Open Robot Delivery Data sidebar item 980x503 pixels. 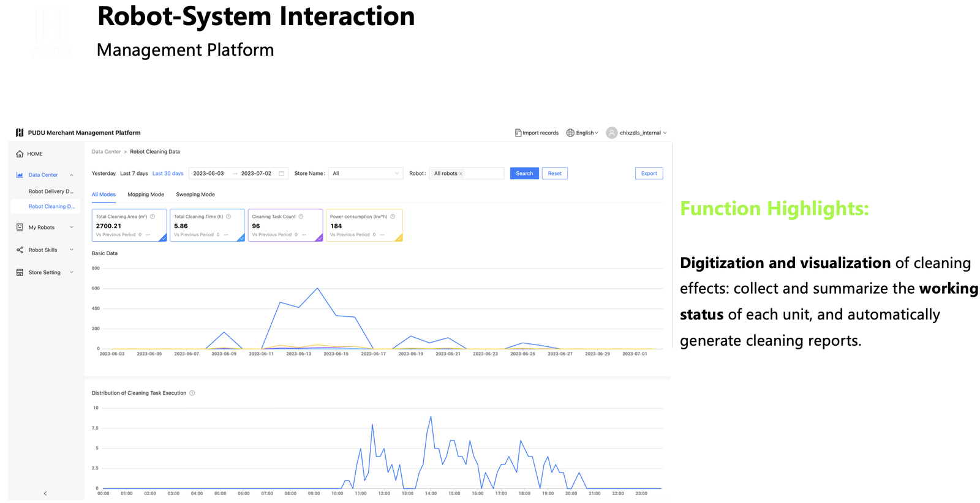tap(51, 192)
